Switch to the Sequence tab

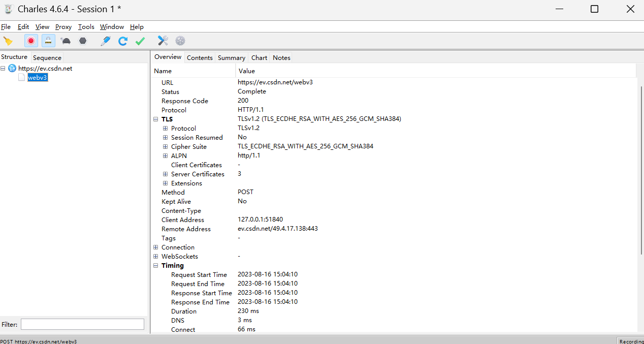click(x=47, y=57)
